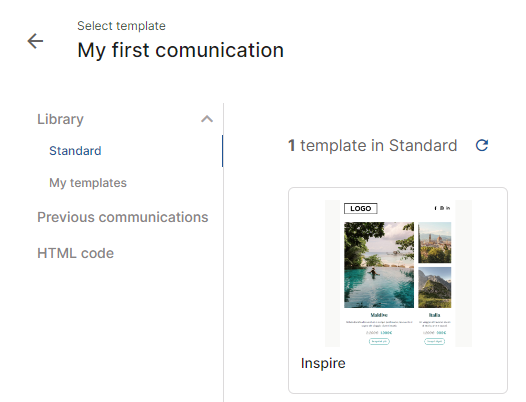Viewport: 526px width, 402px height.
Task: Select the Inspire template card
Action: point(398,290)
